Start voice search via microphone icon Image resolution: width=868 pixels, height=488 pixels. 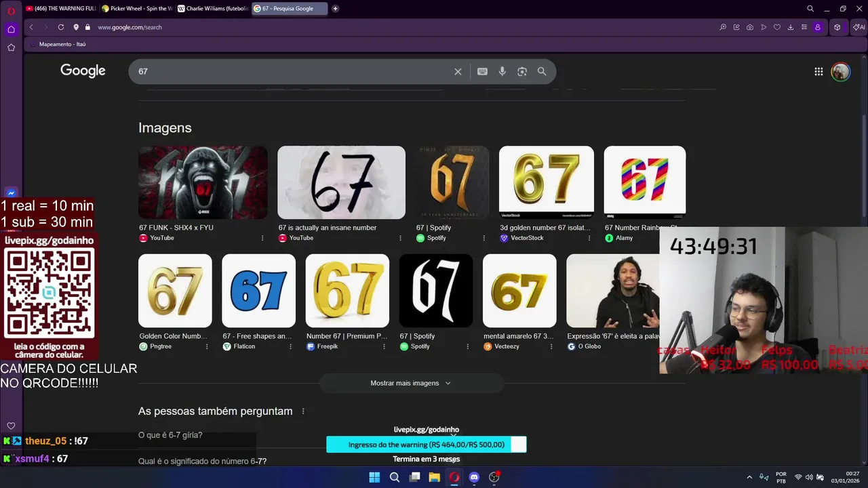[x=502, y=71]
